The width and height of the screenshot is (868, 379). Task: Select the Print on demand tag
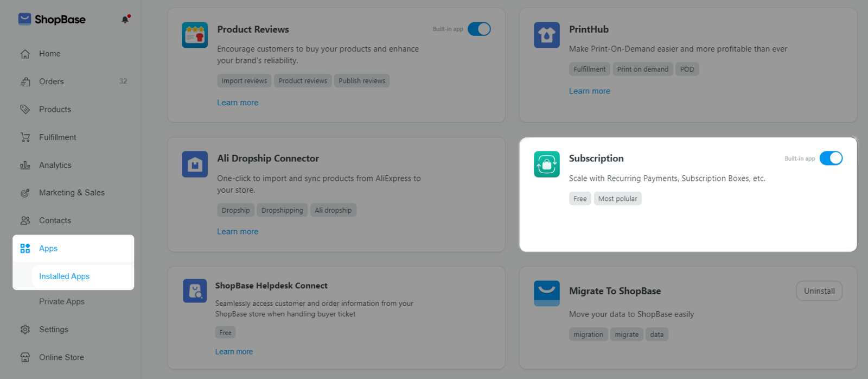642,69
